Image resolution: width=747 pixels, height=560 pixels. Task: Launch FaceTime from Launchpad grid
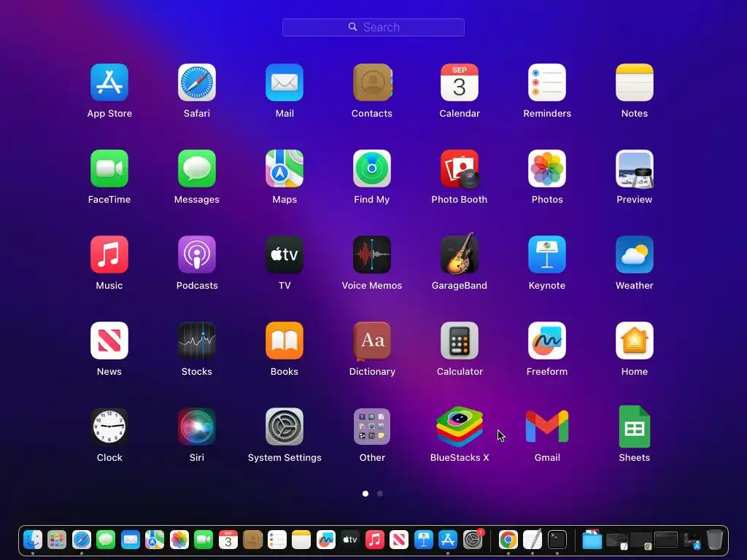[109, 168]
